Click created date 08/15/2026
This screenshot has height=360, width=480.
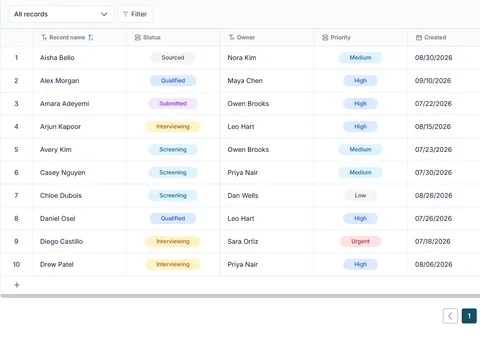[x=433, y=127]
